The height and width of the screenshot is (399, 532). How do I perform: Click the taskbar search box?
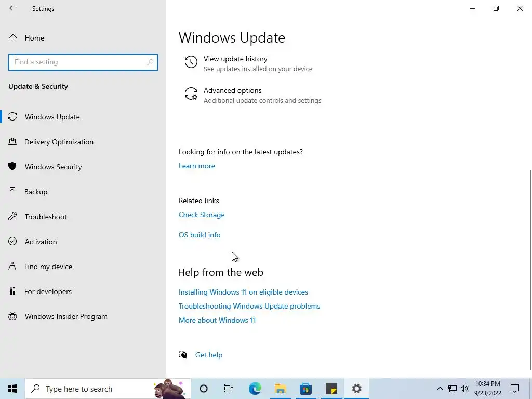[108, 389]
